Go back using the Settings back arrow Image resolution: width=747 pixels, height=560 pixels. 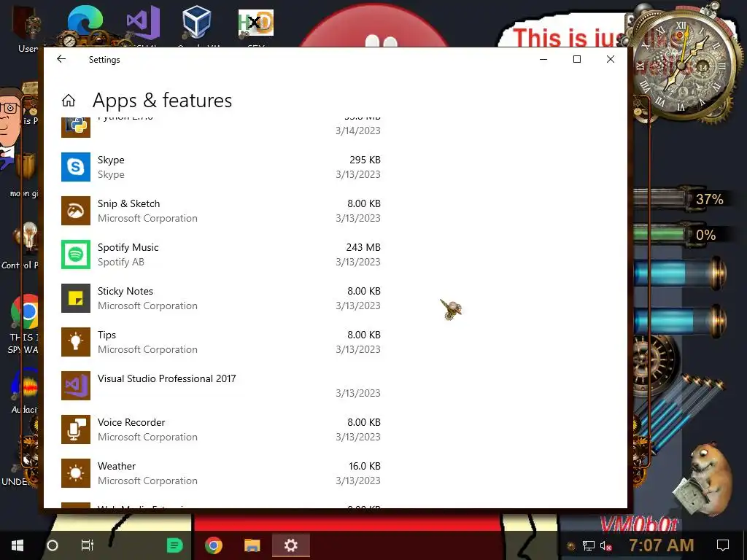pyautogui.click(x=61, y=59)
